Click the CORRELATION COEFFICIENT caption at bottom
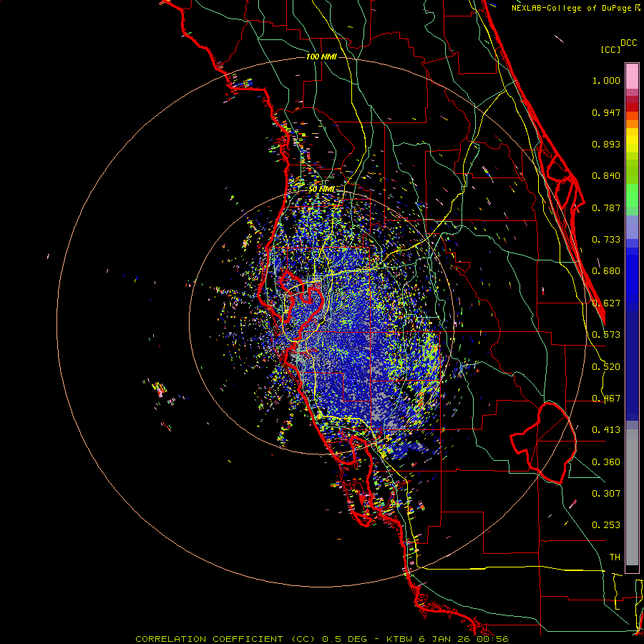Screen dimensions: 644x644 pos(321,639)
